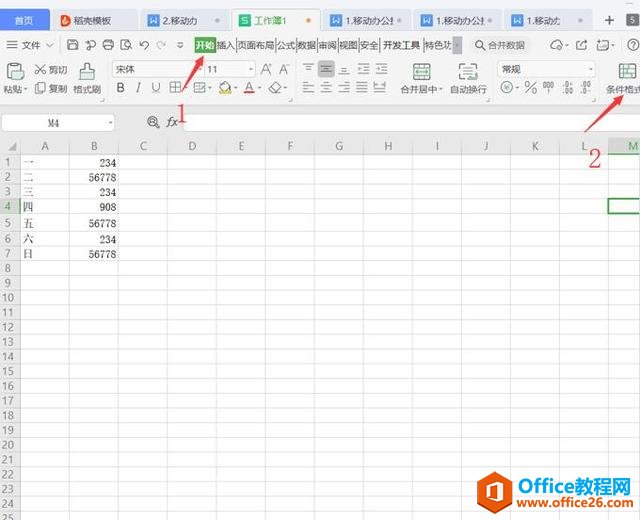Expand the quick access toolbar customize arrow

(x=180, y=45)
